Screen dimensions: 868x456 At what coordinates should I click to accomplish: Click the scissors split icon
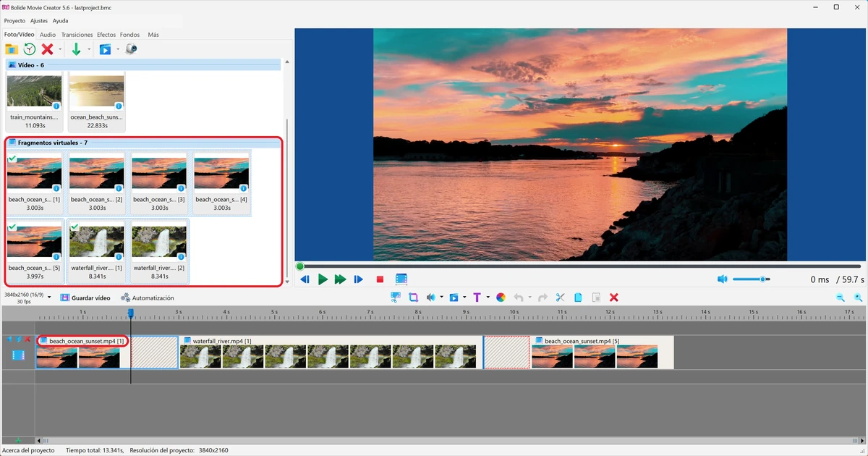tap(561, 297)
